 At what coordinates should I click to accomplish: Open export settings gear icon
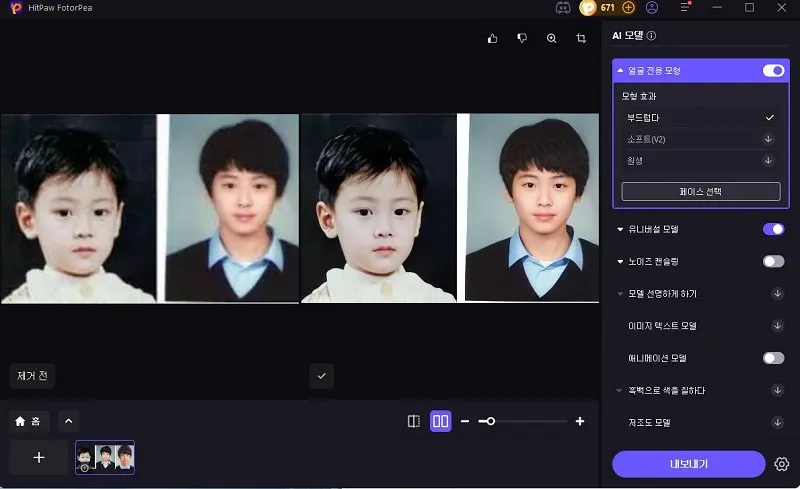tap(782, 464)
